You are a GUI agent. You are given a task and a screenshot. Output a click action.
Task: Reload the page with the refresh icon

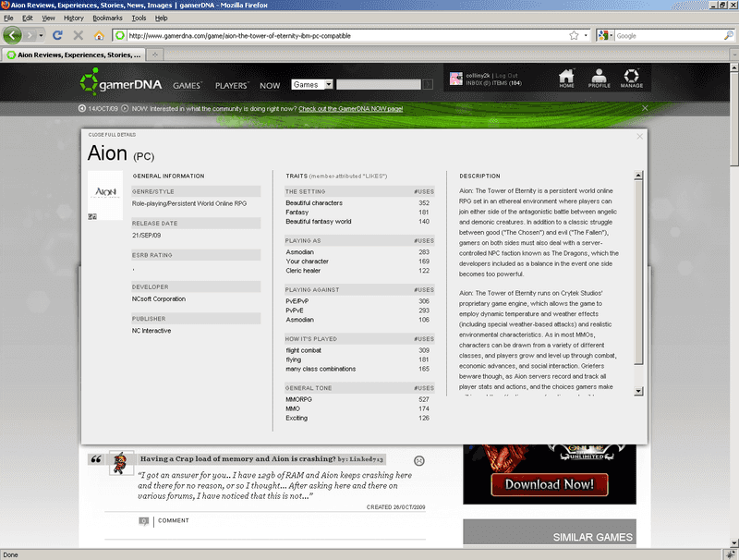(57, 36)
